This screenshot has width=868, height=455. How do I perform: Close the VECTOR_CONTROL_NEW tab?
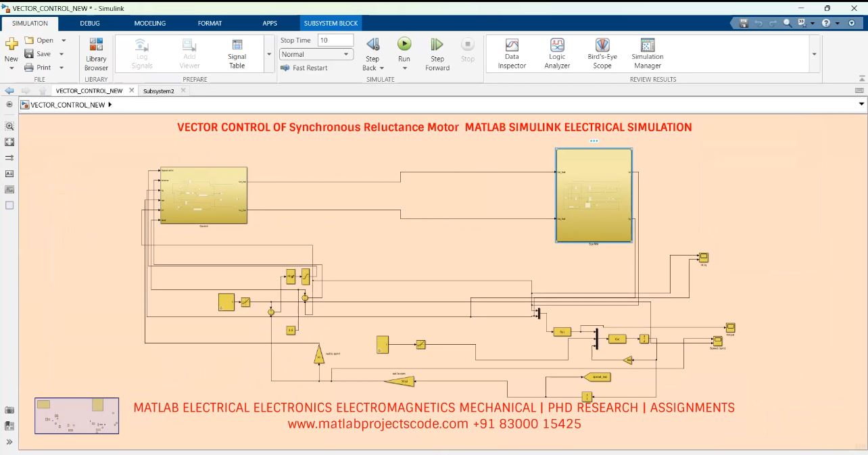point(131,90)
